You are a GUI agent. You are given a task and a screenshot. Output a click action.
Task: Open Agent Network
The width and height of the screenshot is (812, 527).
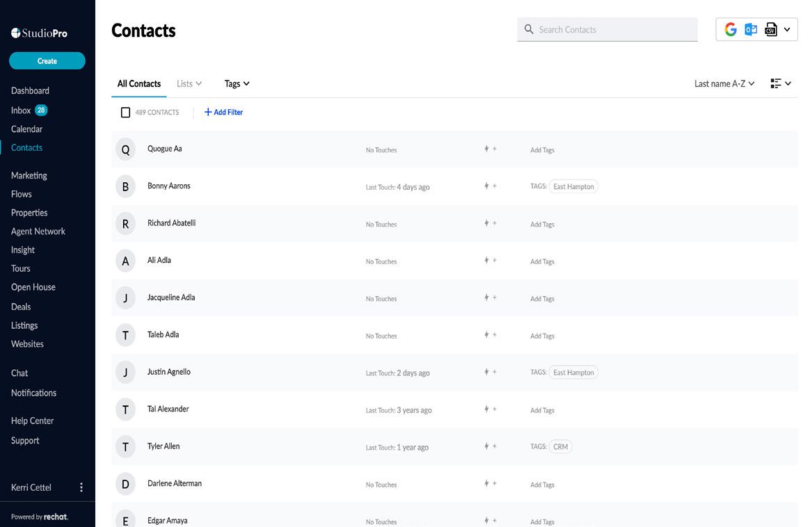point(38,232)
